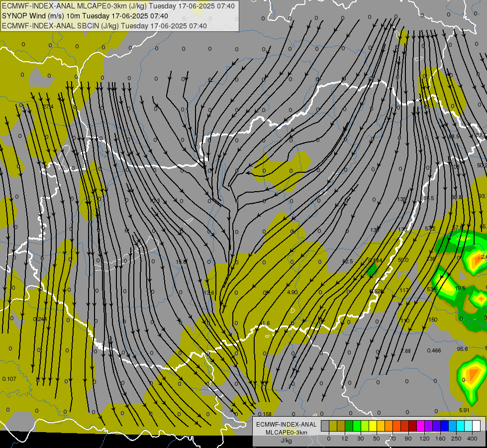Click the map value 15.6
This screenshot has width=487, height=448.
coord(181,262)
